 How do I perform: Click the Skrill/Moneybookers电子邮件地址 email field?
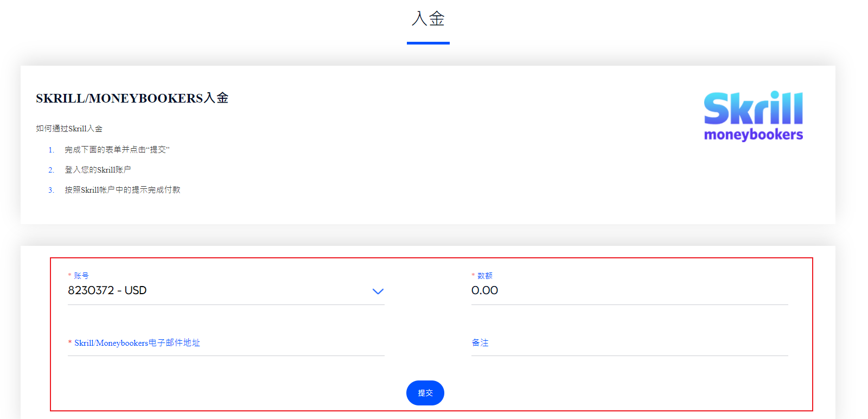pos(226,343)
